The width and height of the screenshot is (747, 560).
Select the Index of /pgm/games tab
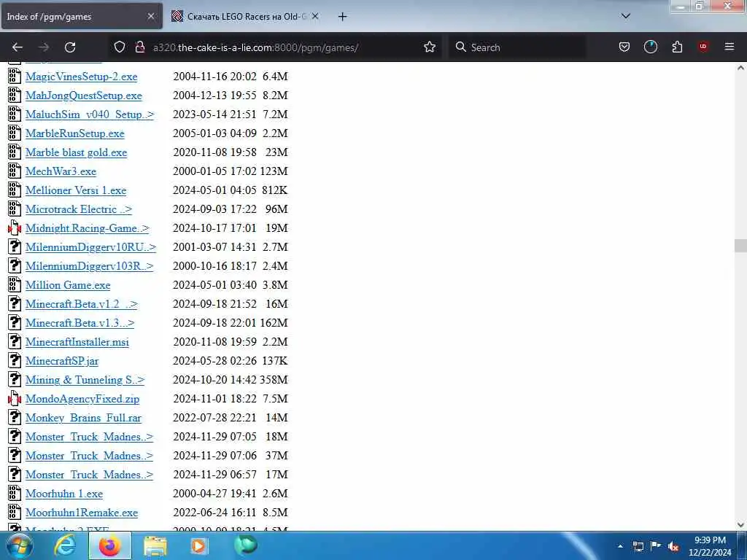82,16
